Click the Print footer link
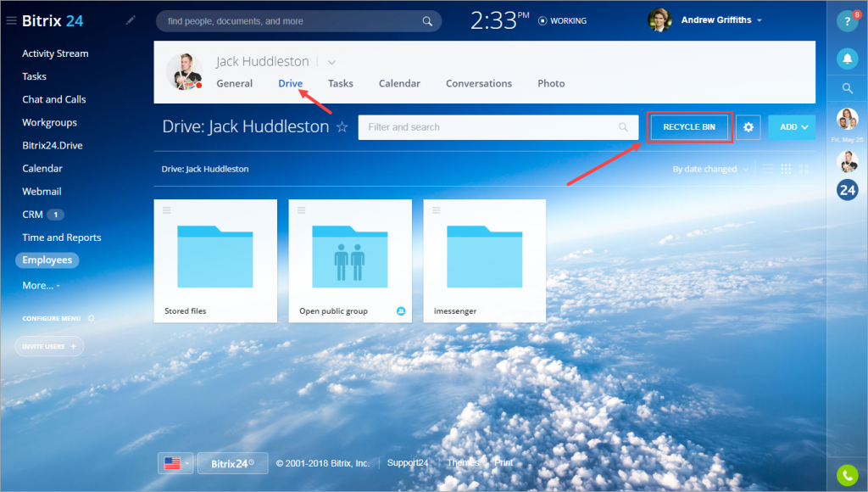Image resolution: width=868 pixels, height=492 pixels. pyautogui.click(x=504, y=462)
